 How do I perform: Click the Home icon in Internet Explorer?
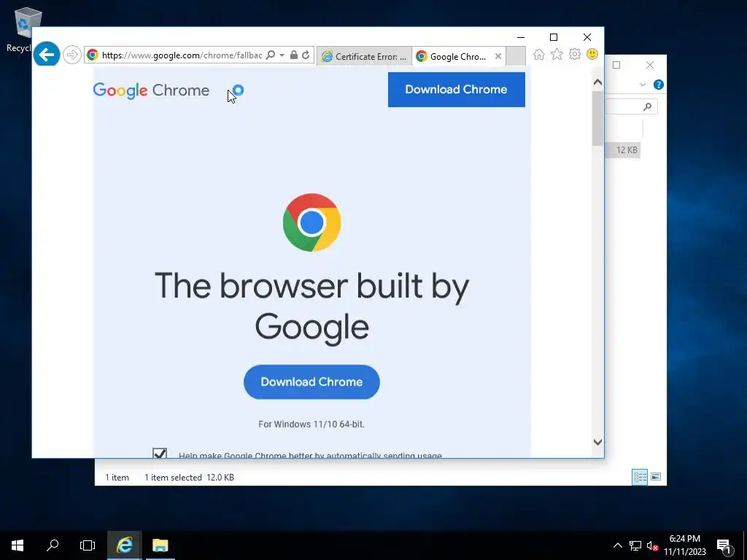point(539,54)
